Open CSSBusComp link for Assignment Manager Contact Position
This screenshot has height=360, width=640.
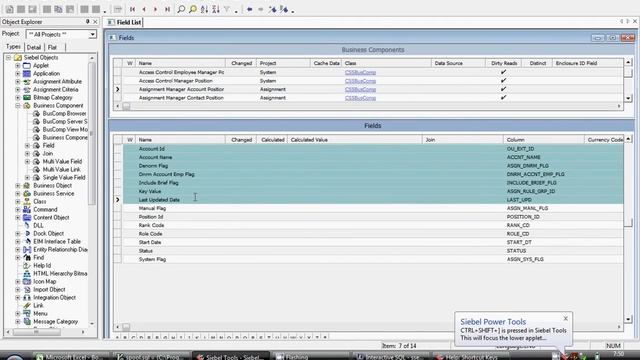tap(360, 98)
